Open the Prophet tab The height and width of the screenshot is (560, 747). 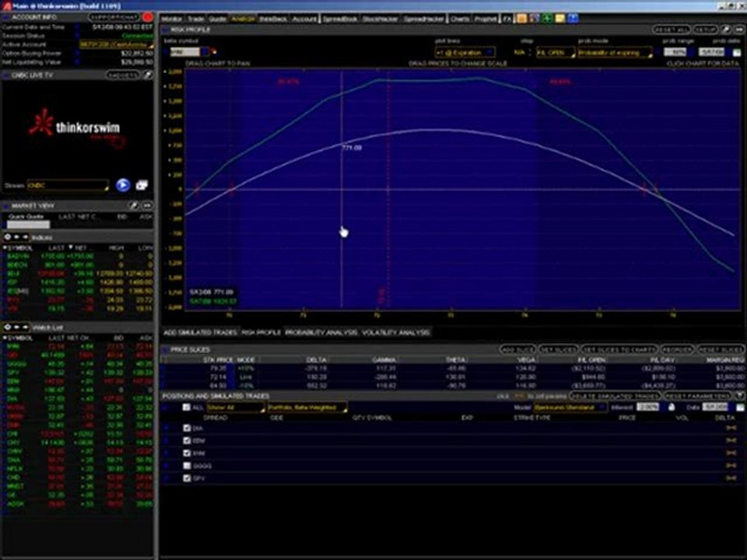click(486, 19)
